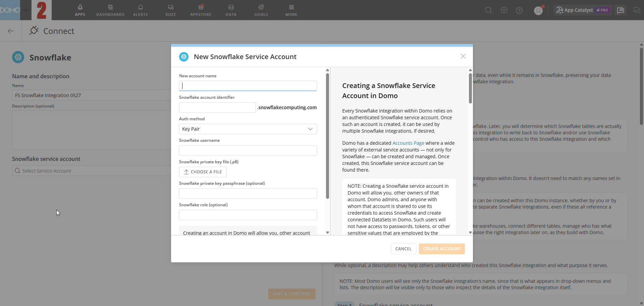Click the form pane scrollbar thumb
Screen dimensions: 644x306
click(327, 136)
